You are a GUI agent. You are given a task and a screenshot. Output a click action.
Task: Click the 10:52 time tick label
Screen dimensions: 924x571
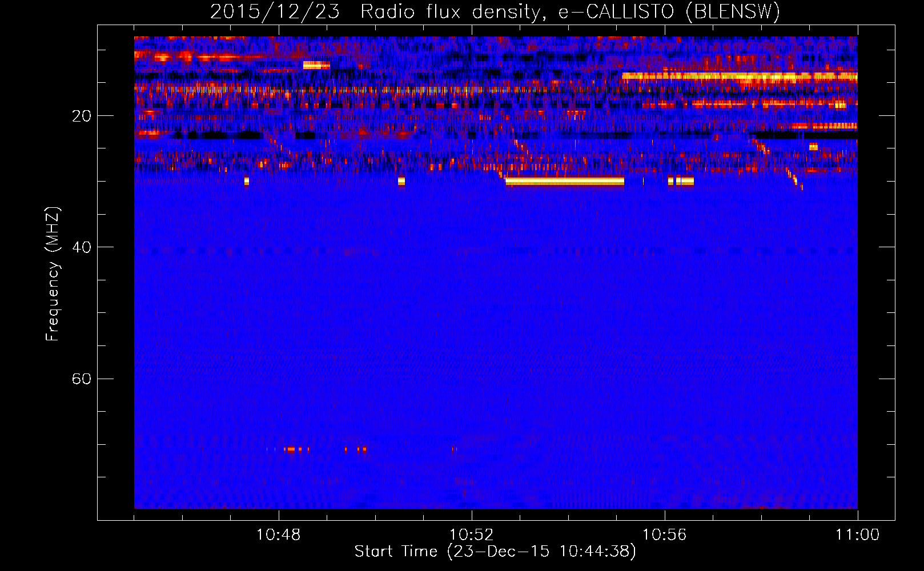472,535
